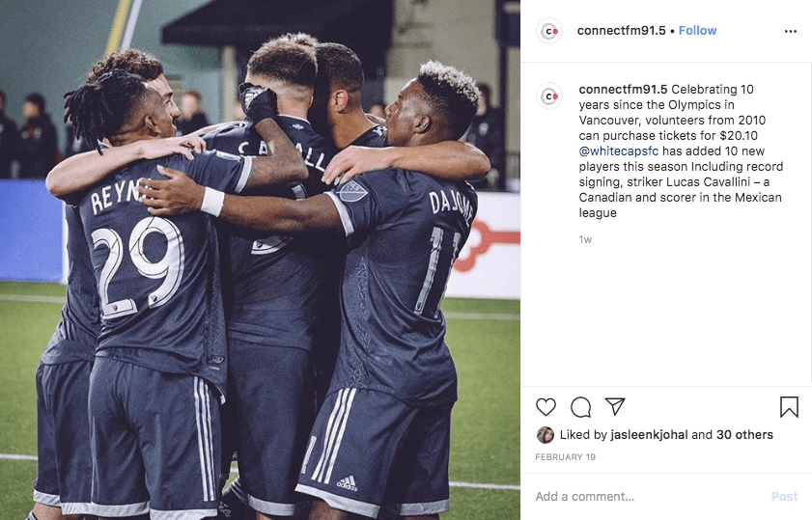Image resolution: width=812 pixels, height=520 pixels.
Task: Open the three-dot more options menu
Action: coord(790,32)
